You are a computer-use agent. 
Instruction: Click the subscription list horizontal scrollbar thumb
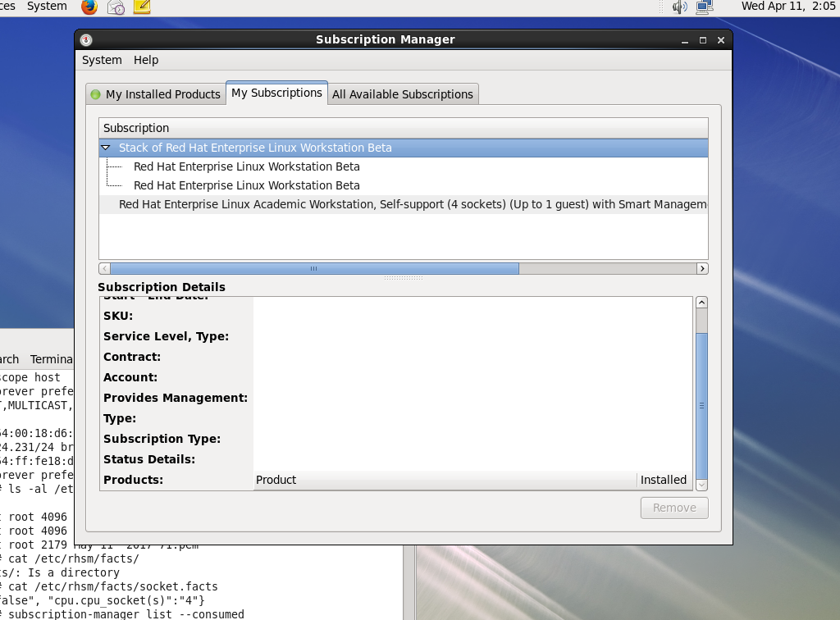[314, 269]
